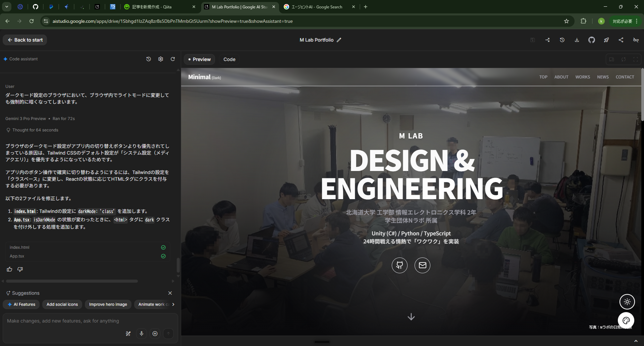The width and height of the screenshot is (644, 346).
Task: Reload the app preview
Action: (x=624, y=59)
